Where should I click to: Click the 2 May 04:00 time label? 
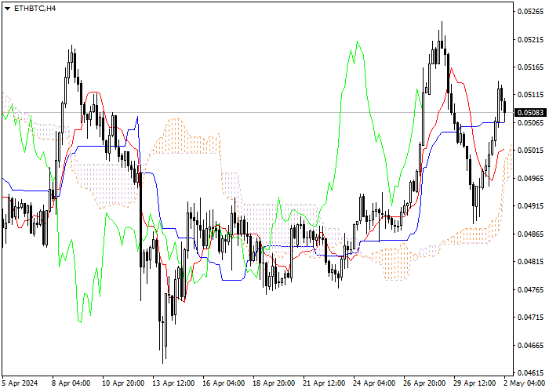click(x=524, y=383)
